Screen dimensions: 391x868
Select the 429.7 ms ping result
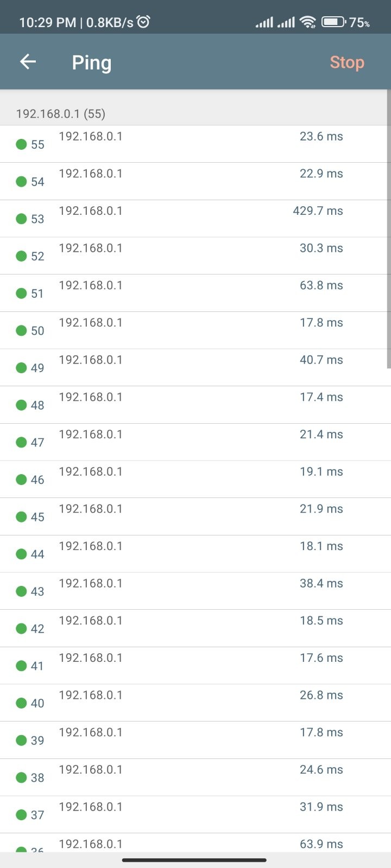tap(318, 210)
